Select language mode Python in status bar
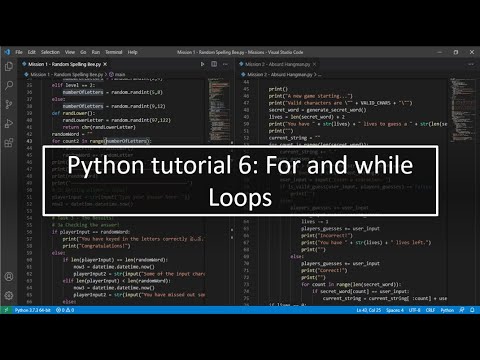Screen dimensions: 480x360 pyautogui.click(x=447, y=310)
